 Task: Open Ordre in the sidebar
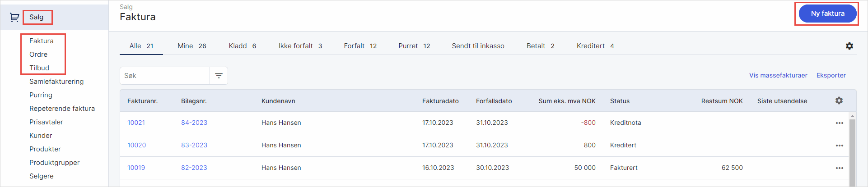(x=38, y=55)
